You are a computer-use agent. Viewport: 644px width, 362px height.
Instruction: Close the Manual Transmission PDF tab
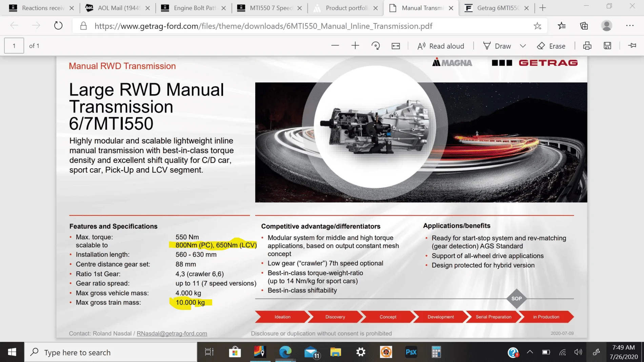coord(451,8)
